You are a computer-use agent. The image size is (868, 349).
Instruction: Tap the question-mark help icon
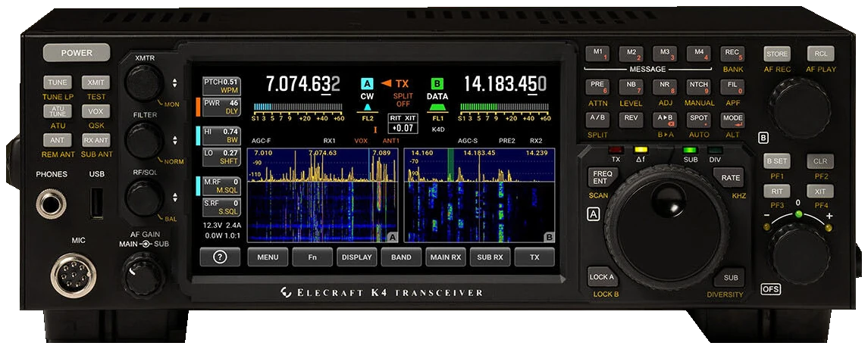point(220,257)
